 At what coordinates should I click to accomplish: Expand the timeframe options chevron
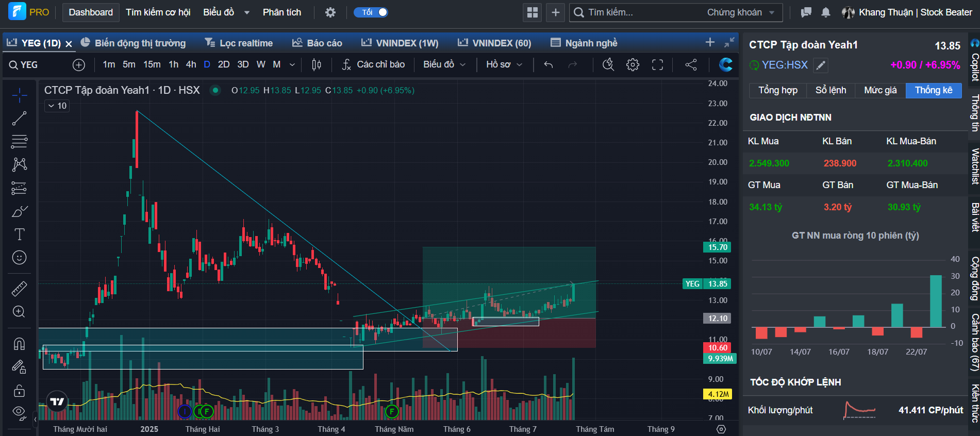point(292,64)
